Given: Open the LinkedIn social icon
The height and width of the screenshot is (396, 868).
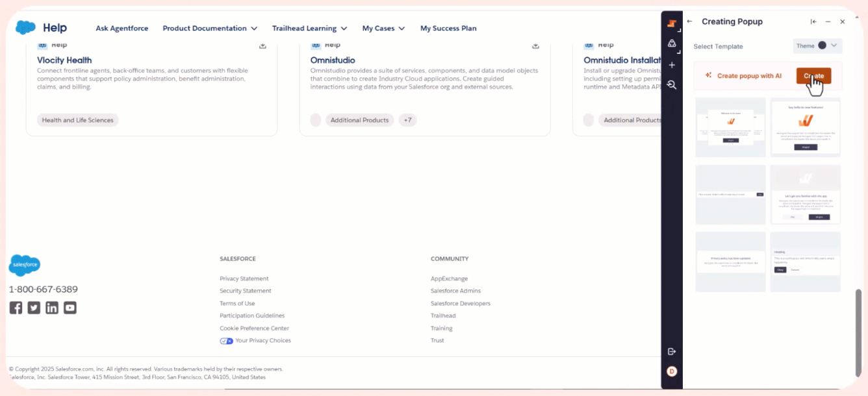Looking at the screenshot, I should point(52,308).
